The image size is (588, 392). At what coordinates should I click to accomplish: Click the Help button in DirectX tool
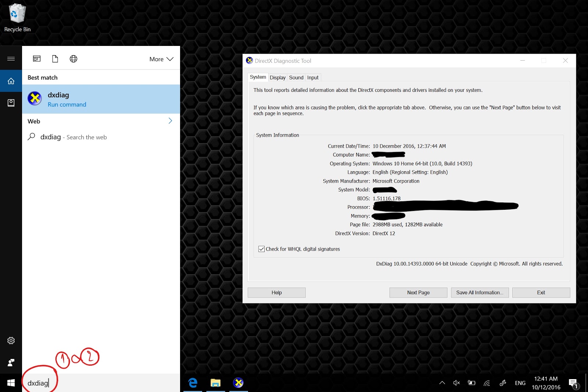click(x=277, y=292)
